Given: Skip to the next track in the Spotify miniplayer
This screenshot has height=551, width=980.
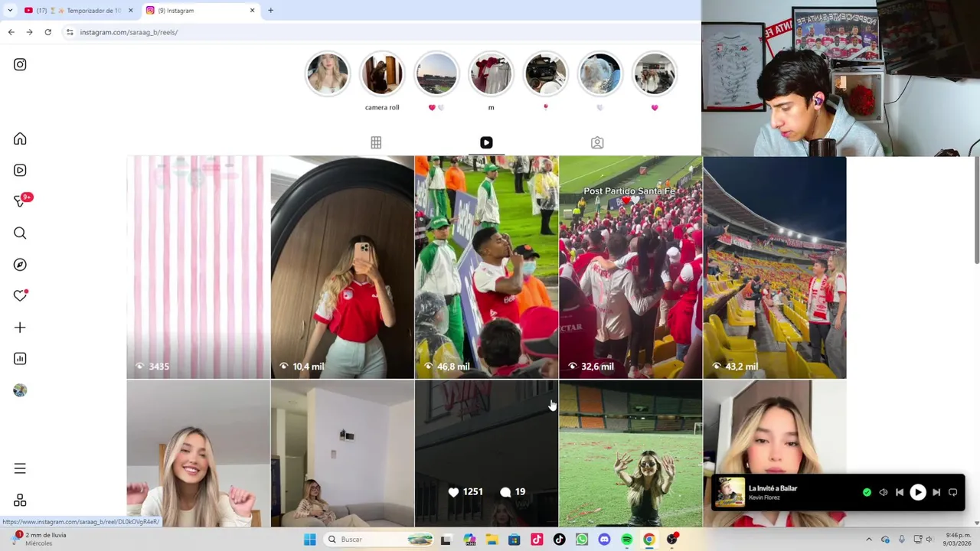Looking at the screenshot, I should [936, 493].
